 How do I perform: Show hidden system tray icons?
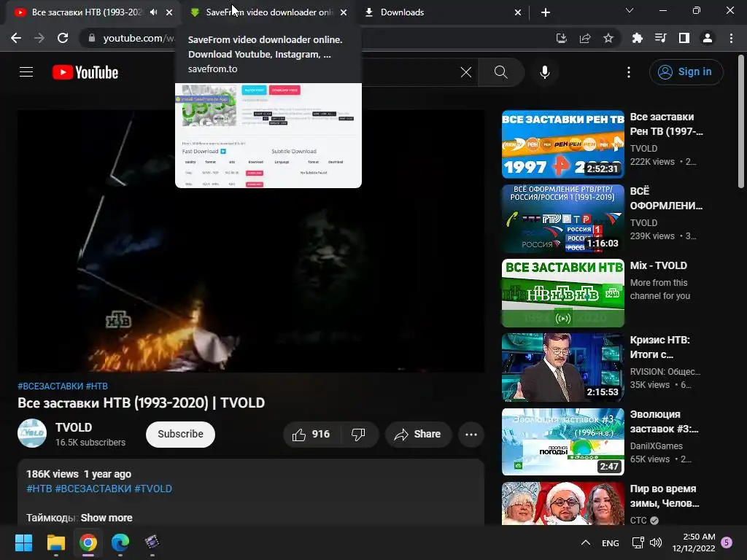pyautogui.click(x=586, y=542)
